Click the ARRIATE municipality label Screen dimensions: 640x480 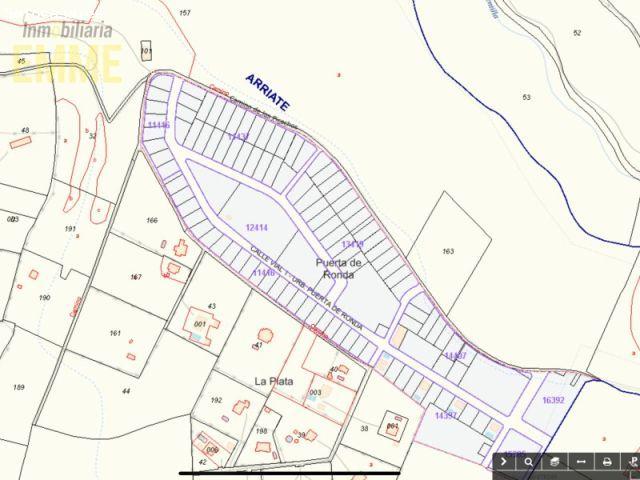click(267, 93)
